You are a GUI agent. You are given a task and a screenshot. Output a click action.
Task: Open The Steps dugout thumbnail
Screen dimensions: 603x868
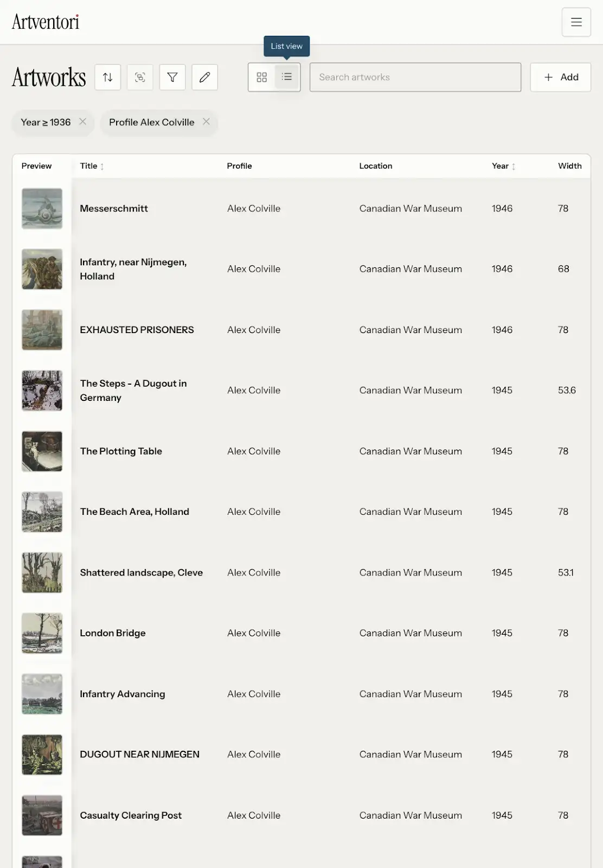pos(42,391)
